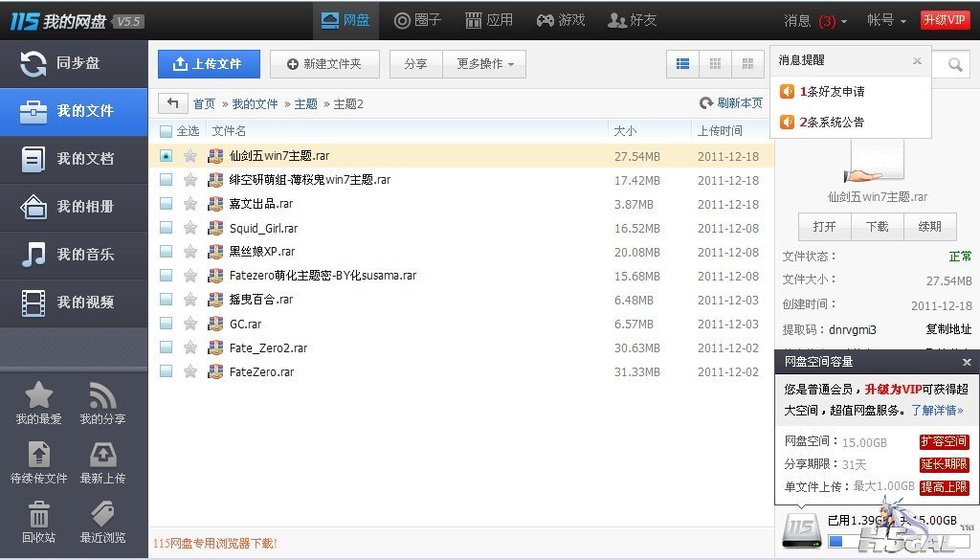
Task: Click the 复制地址 copy link
Action: pyautogui.click(x=948, y=329)
